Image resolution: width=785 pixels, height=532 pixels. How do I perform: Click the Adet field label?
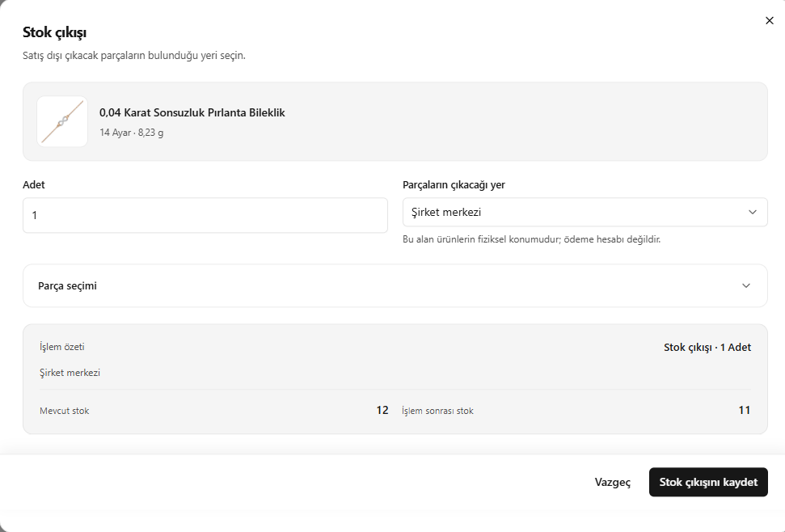pyautogui.click(x=33, y=184)
